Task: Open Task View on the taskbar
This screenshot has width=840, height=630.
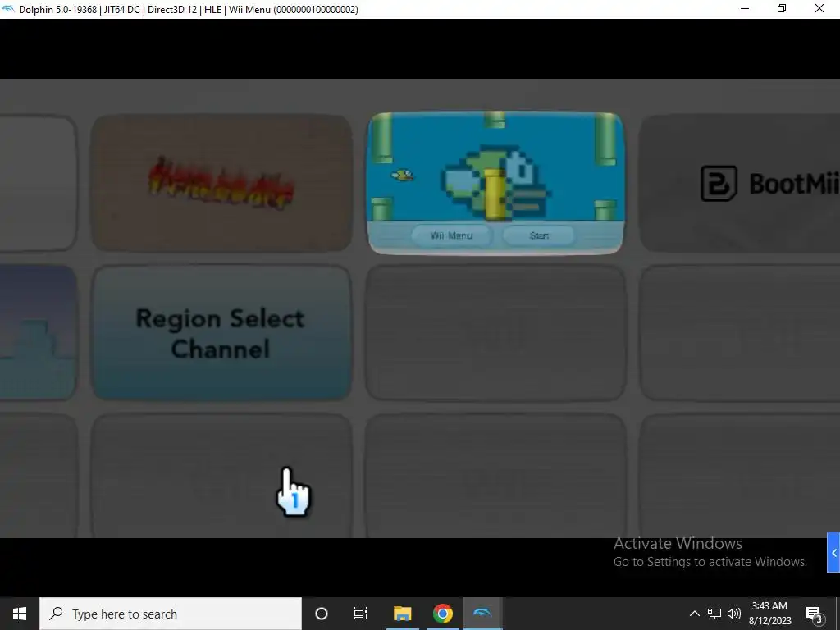Action: pos(361,614)
